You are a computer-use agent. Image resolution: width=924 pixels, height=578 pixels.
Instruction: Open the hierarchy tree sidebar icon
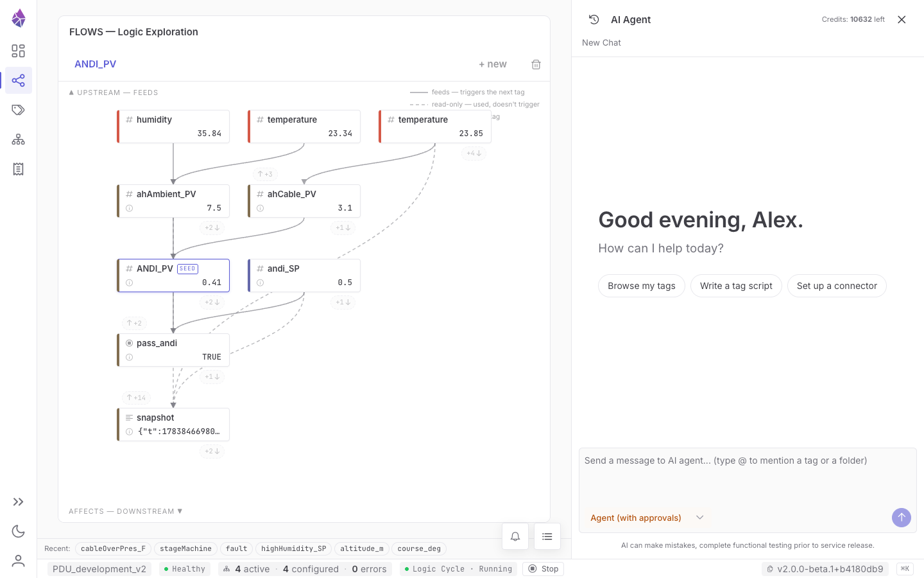click(x=19, y=139)
